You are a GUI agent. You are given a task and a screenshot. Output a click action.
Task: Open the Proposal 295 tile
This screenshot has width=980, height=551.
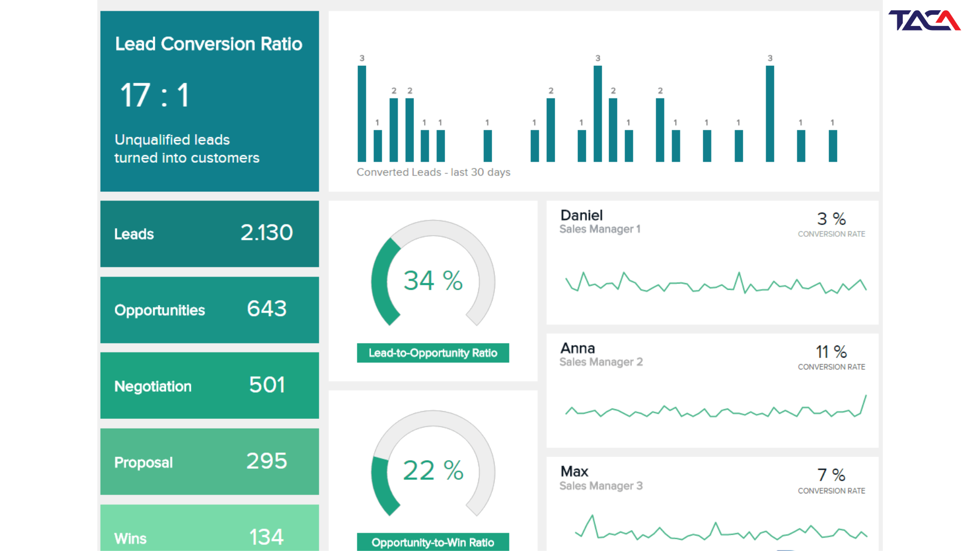209,462
